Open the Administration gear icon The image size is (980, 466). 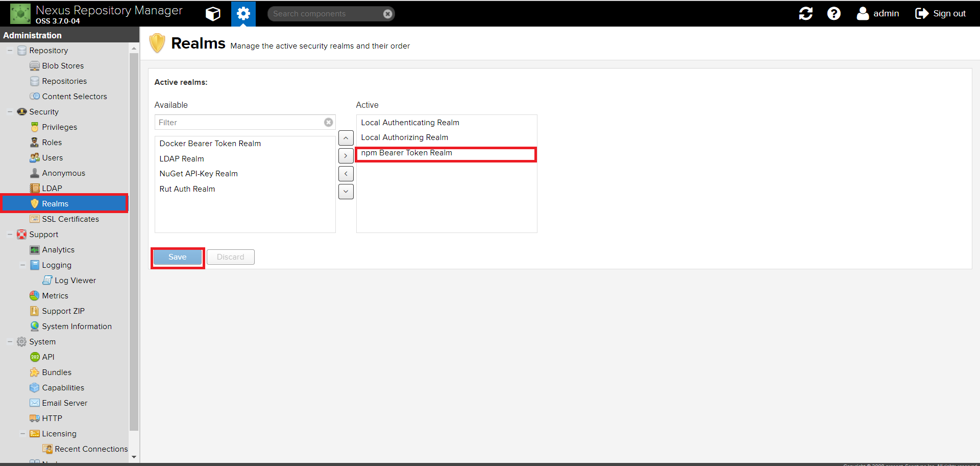pyautogui.click(x=243, y=14)
